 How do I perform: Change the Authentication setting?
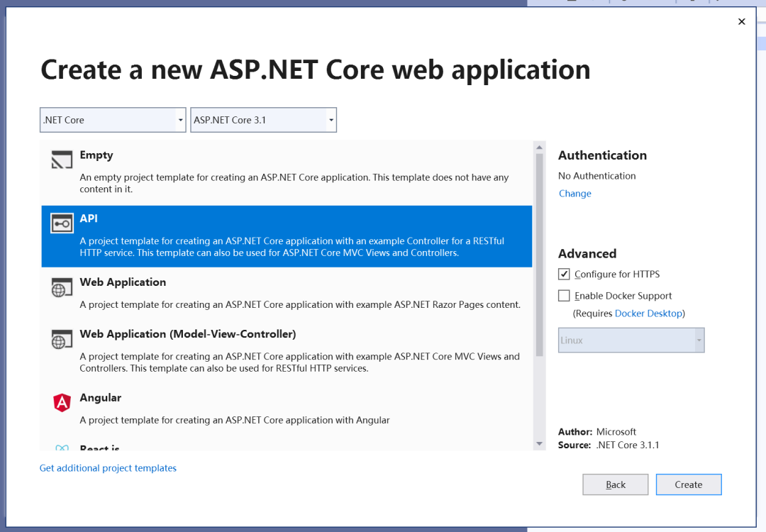point(575,194)
